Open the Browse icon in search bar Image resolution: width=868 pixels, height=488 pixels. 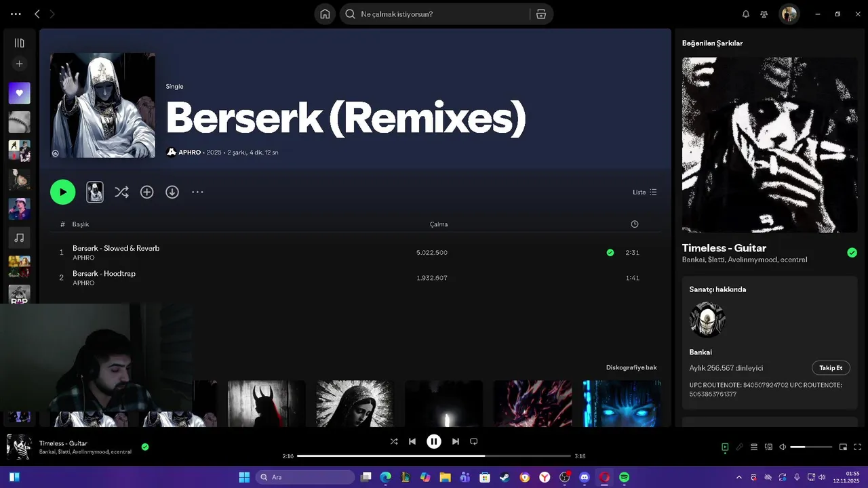click(x=540, y=14)
